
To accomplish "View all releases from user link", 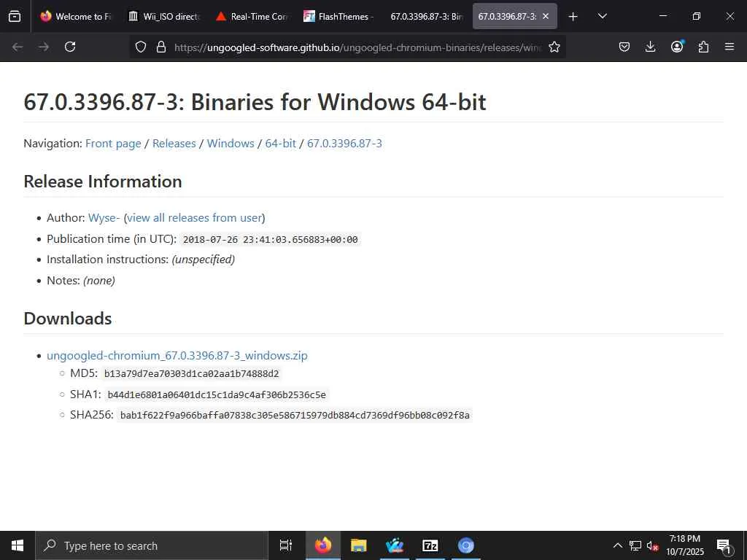I will pyautogui.click(x=194, y=217).
